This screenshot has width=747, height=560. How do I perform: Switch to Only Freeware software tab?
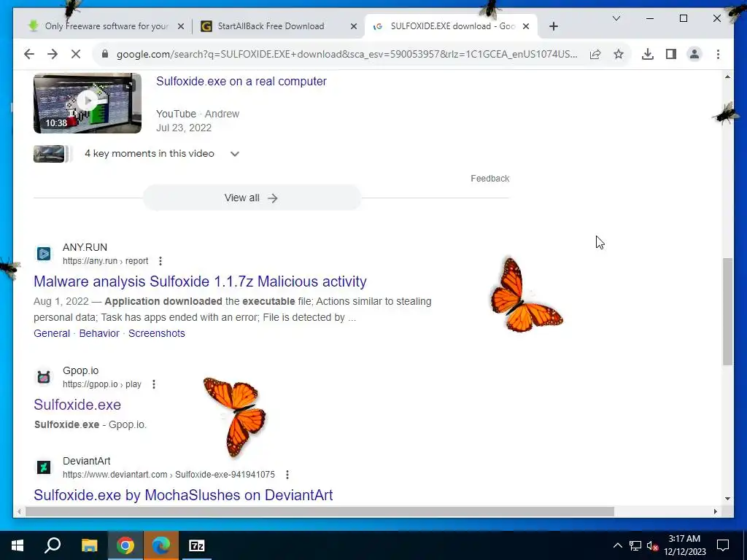(107, 26)
